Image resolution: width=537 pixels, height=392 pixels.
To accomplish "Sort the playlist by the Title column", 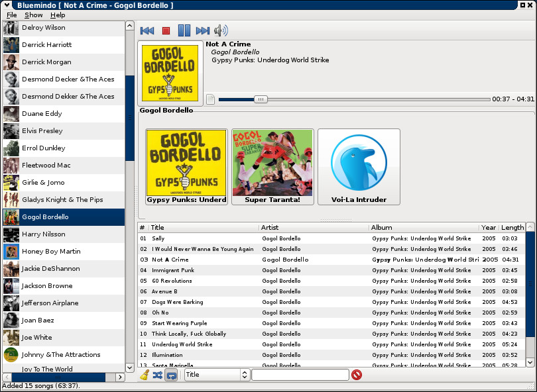I will tap(204, 228).
